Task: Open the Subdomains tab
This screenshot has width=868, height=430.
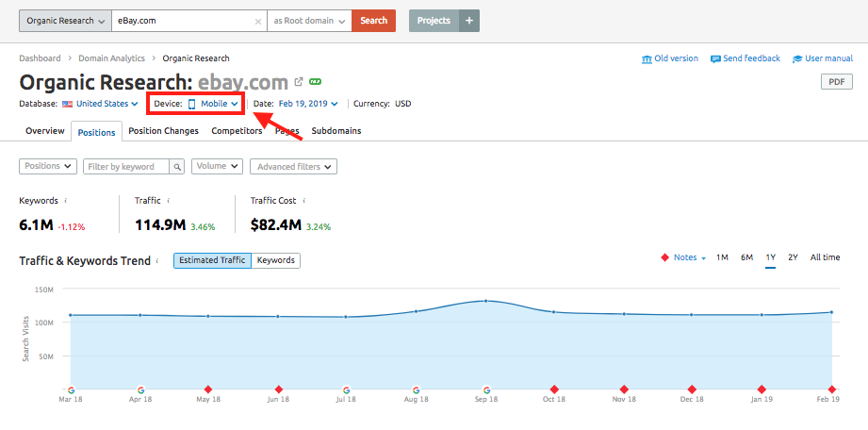Action: [x=336, y=131]
